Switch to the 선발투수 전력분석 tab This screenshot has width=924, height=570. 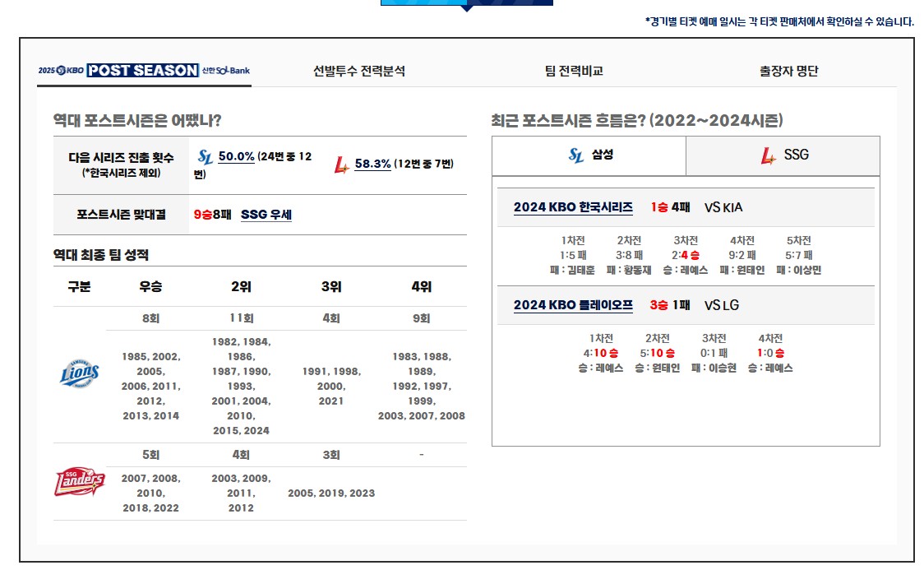[357, 71]
